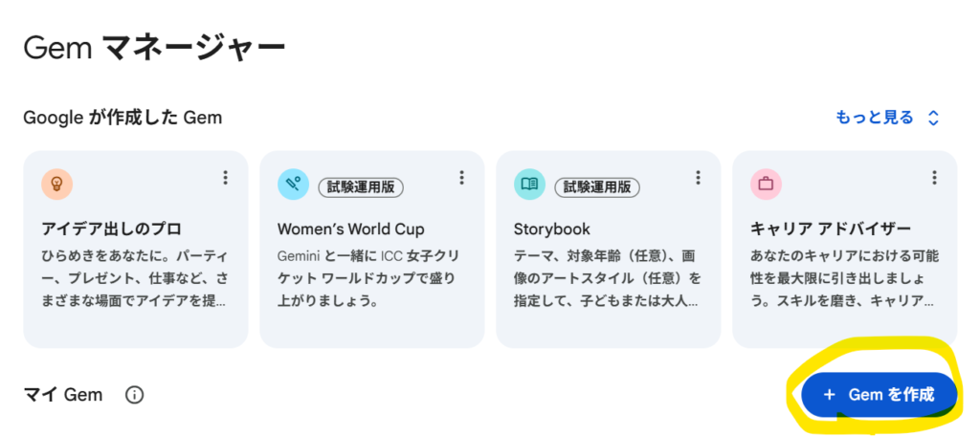980x436 pixels.
Task: Open the three-dot menu on キャリア アドバイザー card
Action: tap(934, 178)
